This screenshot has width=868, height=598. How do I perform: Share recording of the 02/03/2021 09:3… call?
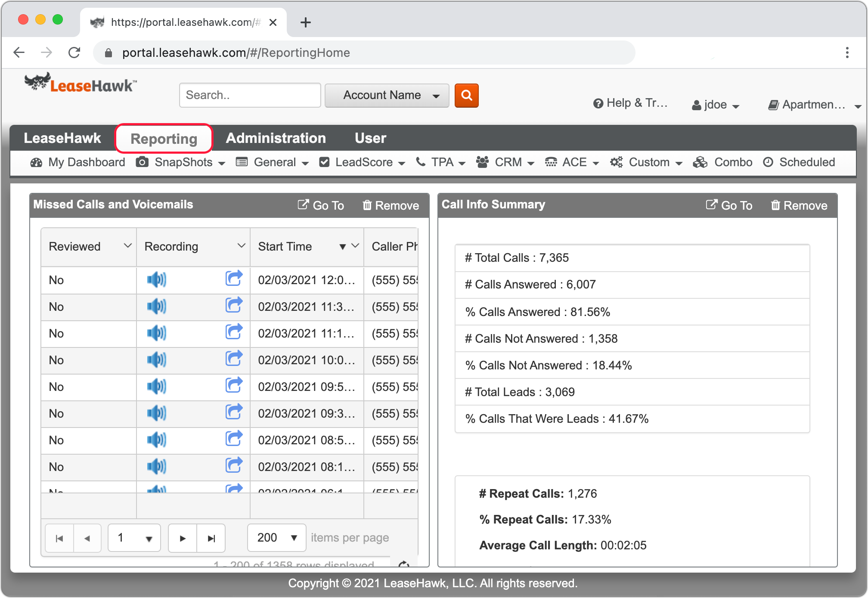[x=234, y=412]
